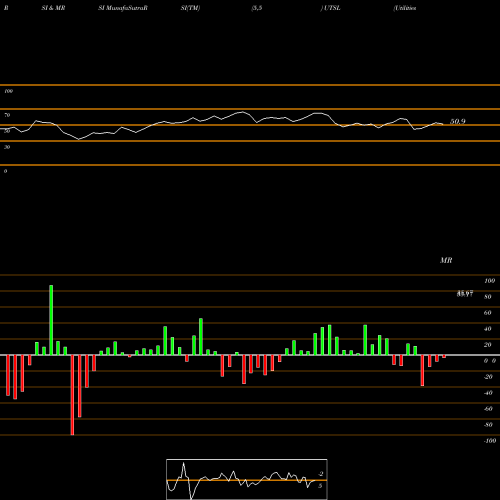Click the RSI axis label 70

pyautogui.click(x=7, y=115)
